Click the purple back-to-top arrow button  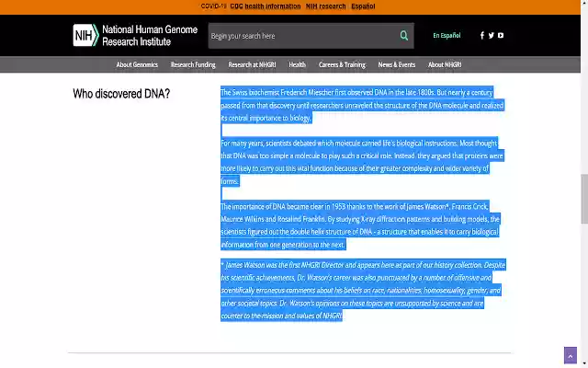click(571, 355)
